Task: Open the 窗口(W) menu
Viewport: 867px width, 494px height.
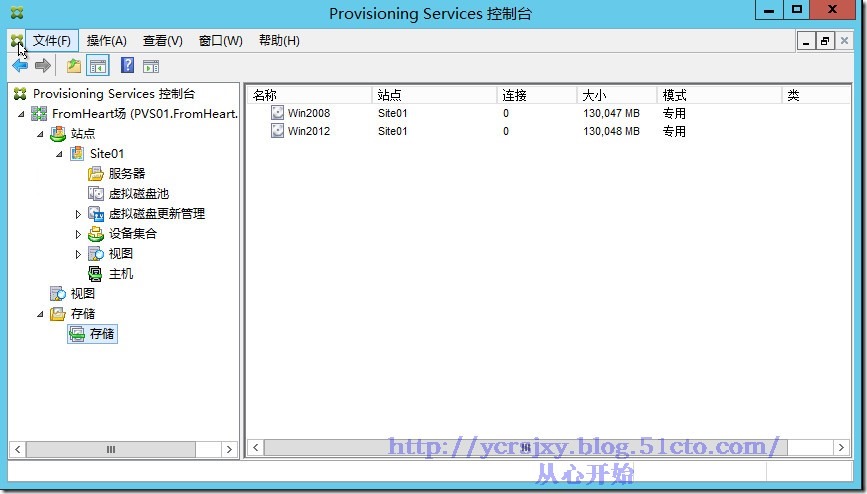Action: click(221, 41)
